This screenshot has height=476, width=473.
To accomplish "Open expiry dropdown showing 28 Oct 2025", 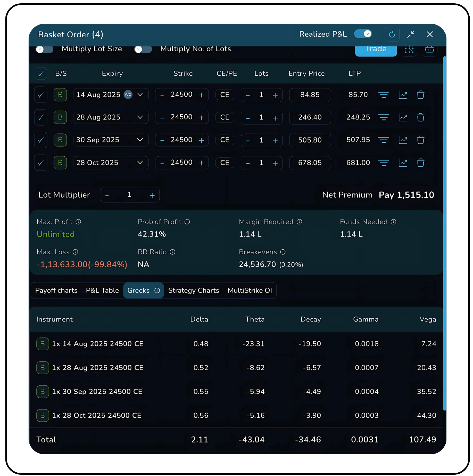I will click(x=111, y=163).
